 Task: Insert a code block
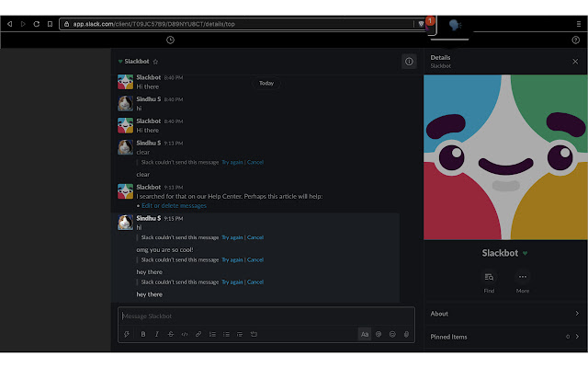tap(254, 334)
